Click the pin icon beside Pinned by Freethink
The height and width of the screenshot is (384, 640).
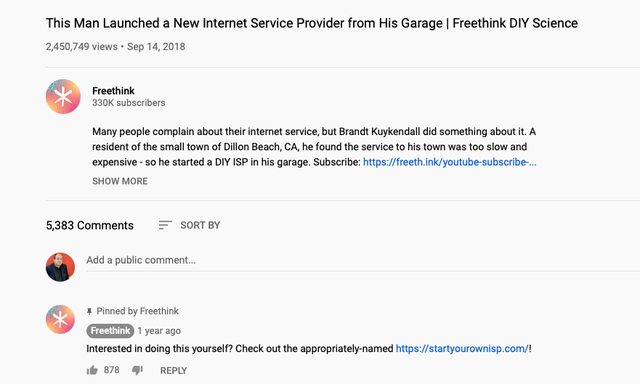(89, 311)
